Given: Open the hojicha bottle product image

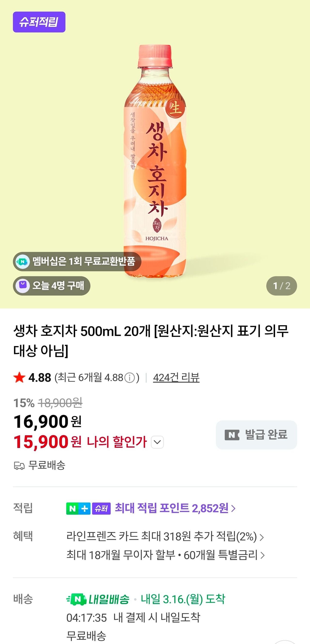Looking at the screenshot, I should pyautogui.click(x=155, y=160).
